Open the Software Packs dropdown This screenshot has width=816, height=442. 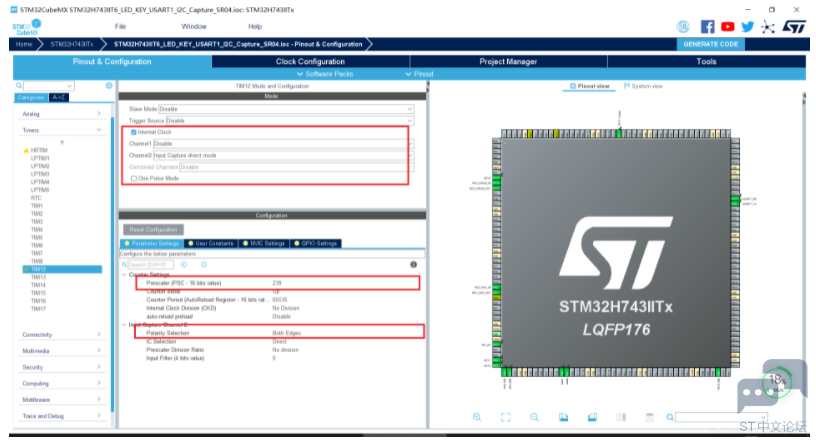click(x=325, y=74)
